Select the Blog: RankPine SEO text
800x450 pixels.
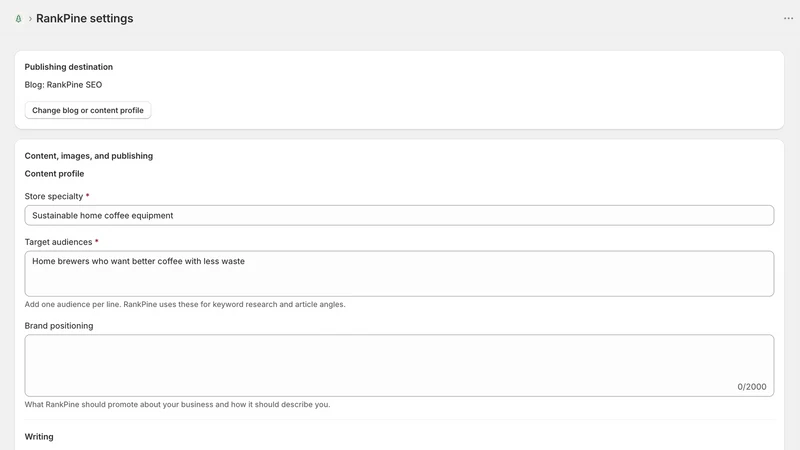point(63,85)
